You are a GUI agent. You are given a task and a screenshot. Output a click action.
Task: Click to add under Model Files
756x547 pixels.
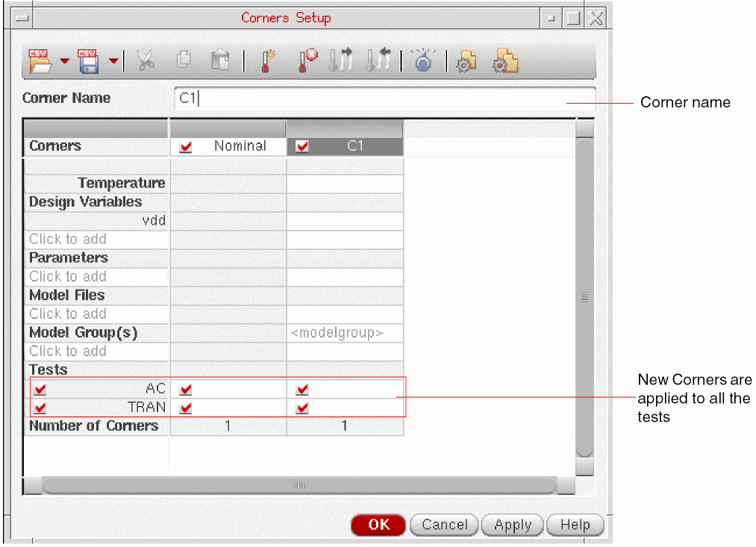(96, 313)
